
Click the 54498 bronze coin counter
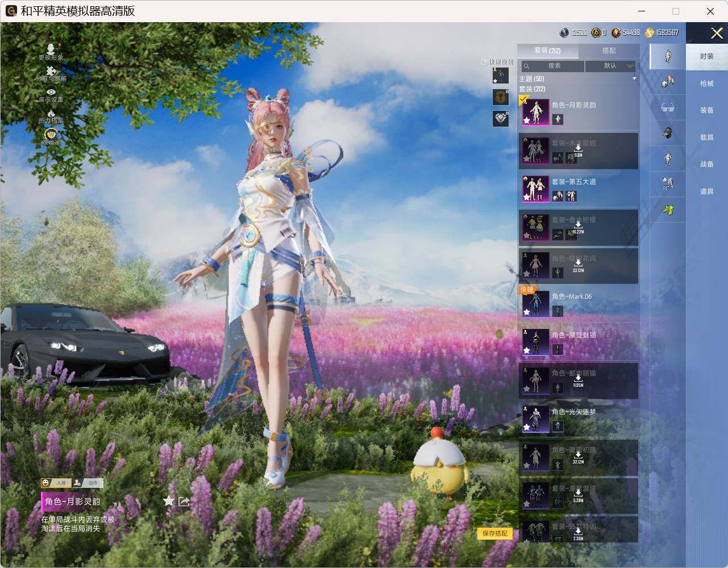tap(626, 33)
